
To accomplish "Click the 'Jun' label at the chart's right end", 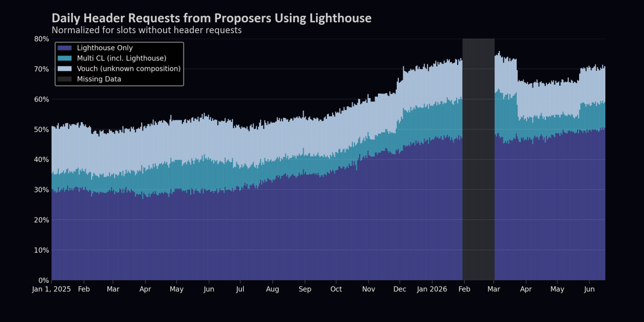I will 589,289.
